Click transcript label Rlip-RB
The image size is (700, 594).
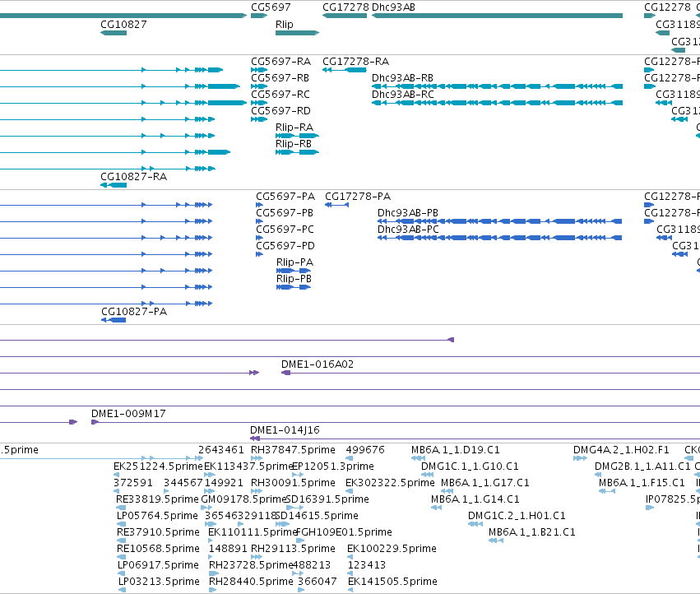pyautogui.click(x=294, y=144)
